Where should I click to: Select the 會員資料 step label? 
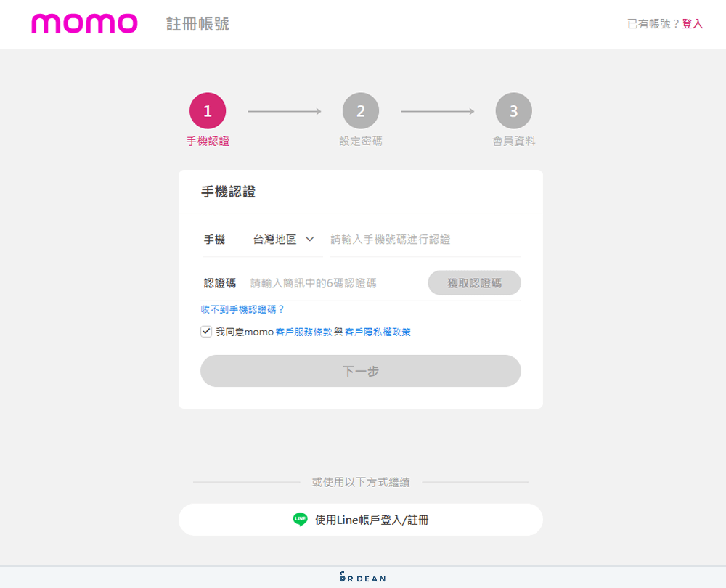[513, 141]
